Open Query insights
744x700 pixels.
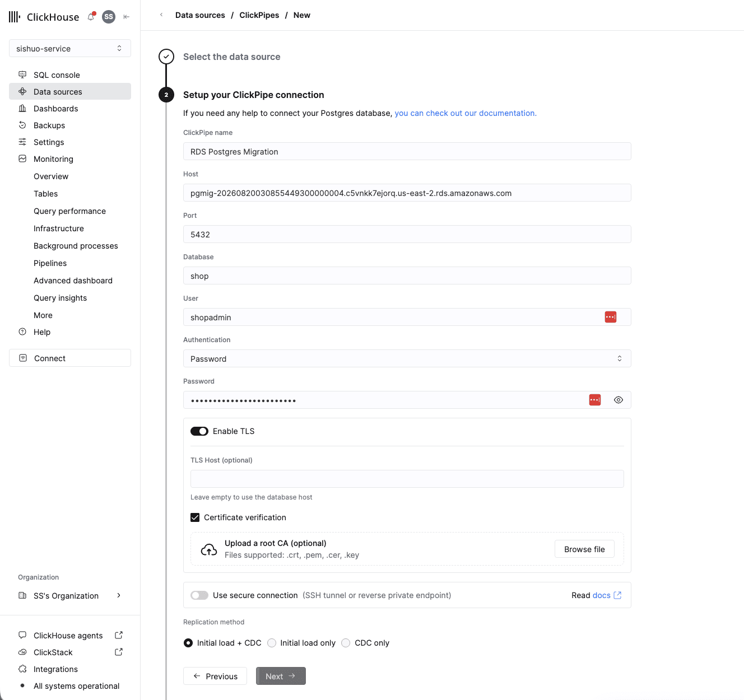click(x=61, y=298)
